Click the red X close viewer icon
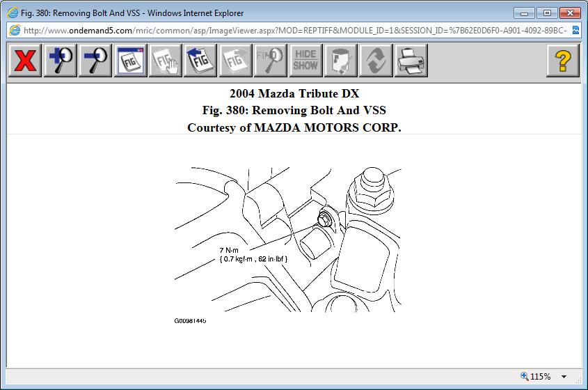Viewport: 588px width, 390px height. point(25,61)
